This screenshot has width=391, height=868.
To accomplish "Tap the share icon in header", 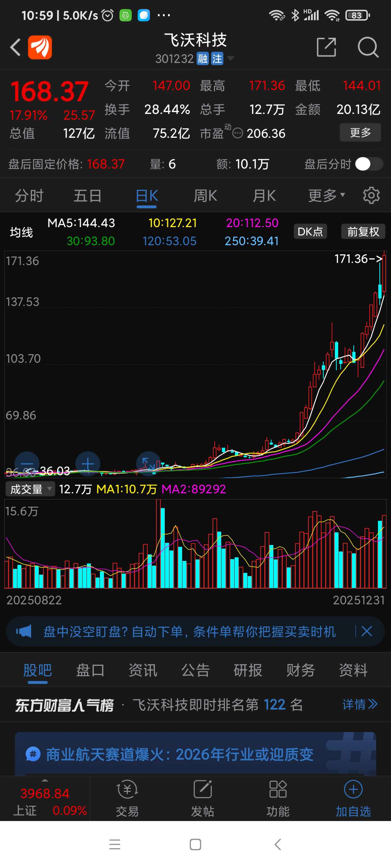I will [326, 47].
